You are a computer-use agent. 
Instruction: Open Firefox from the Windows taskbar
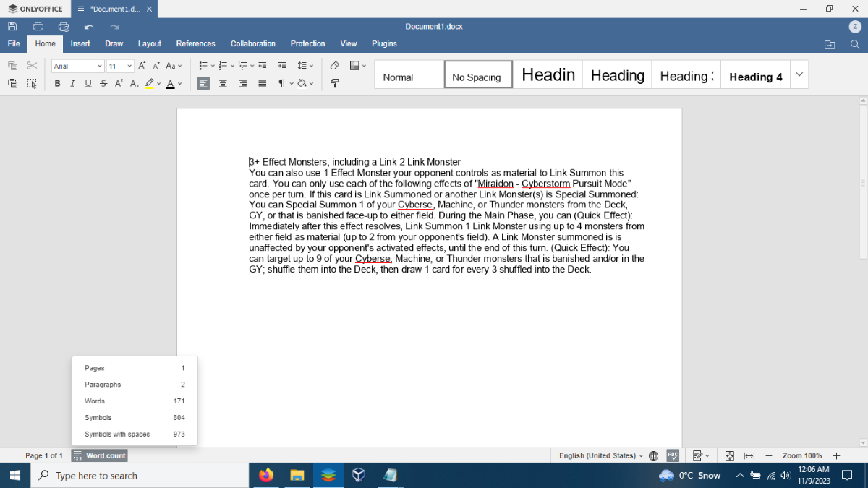coord(267,476)
